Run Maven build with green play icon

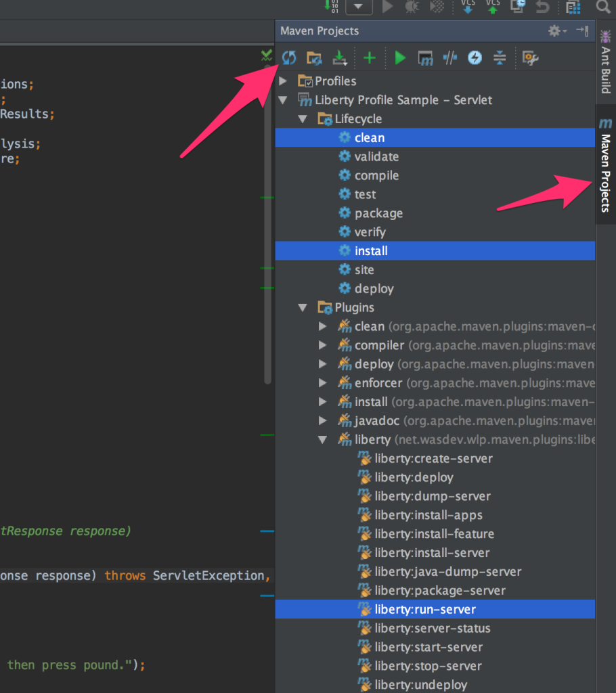point(400,58)
